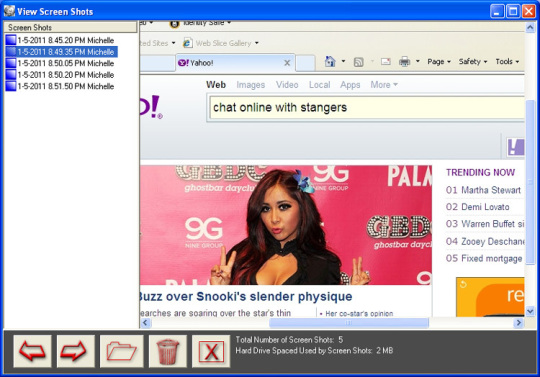Expand the More search options
This screenshot has height=377, width=540.
point(384,85)
